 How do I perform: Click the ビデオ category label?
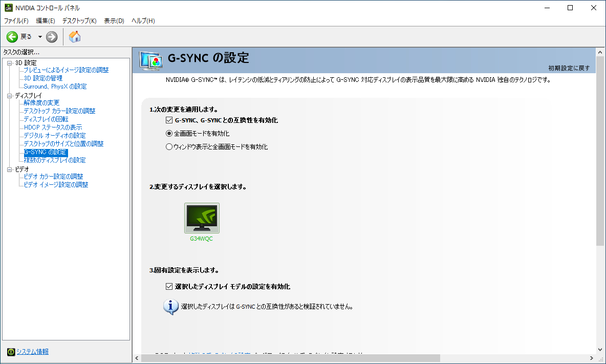tap(22, 169)
